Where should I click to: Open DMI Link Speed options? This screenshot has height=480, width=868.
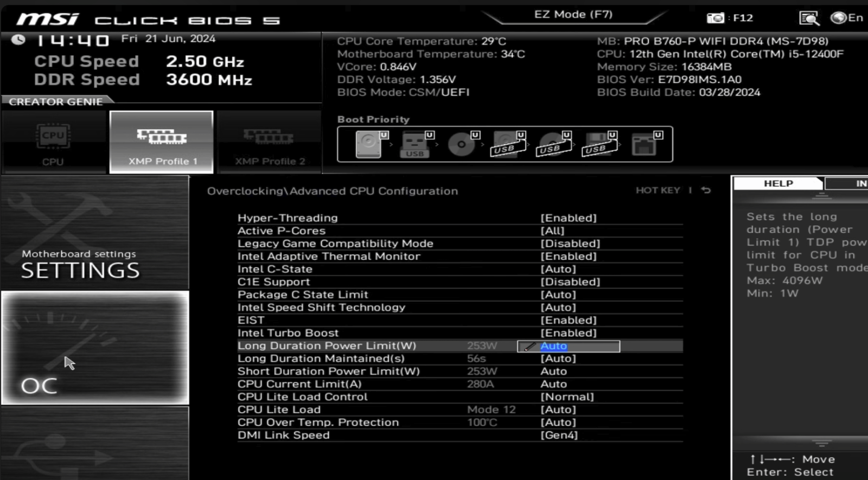pyautogui.click(x=460, y=435)
